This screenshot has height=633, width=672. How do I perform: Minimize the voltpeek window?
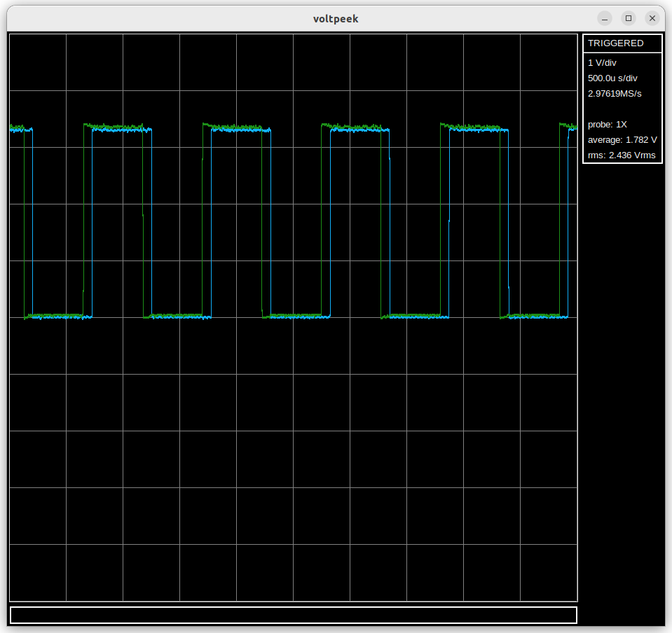[x=605, y=18]
